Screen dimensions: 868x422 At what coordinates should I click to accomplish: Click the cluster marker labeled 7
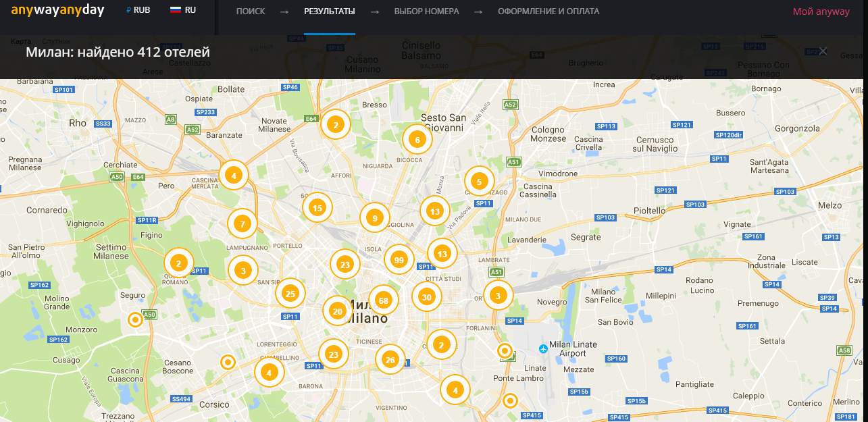(x=242, y=223)
